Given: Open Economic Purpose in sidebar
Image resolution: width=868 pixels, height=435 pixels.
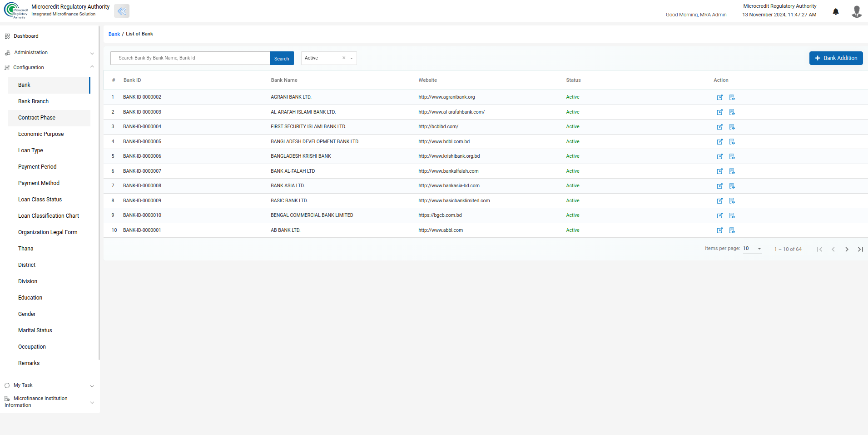Looking at the screenshot, I should (49, 134).
